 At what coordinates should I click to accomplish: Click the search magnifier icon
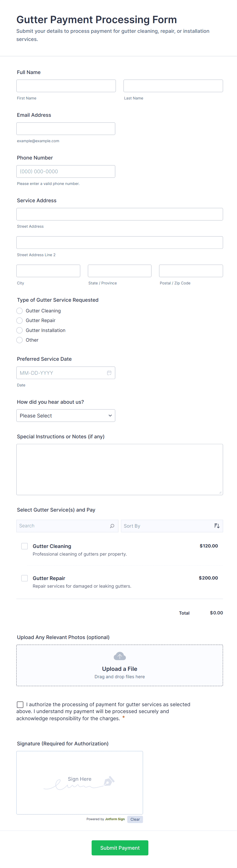click(112, 526)
